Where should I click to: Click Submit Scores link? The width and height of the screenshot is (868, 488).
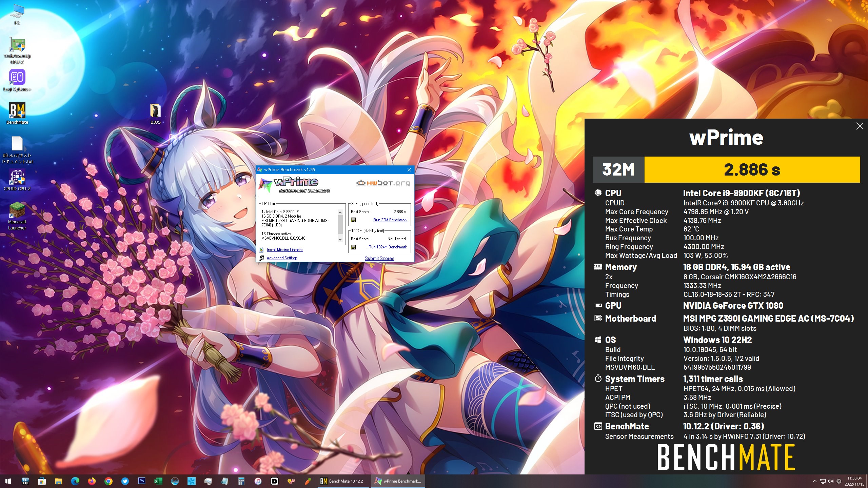tap(379, 258)
